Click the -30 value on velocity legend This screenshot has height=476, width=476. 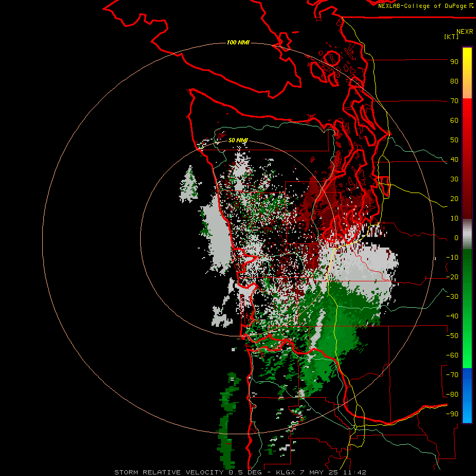coord(452,297)
